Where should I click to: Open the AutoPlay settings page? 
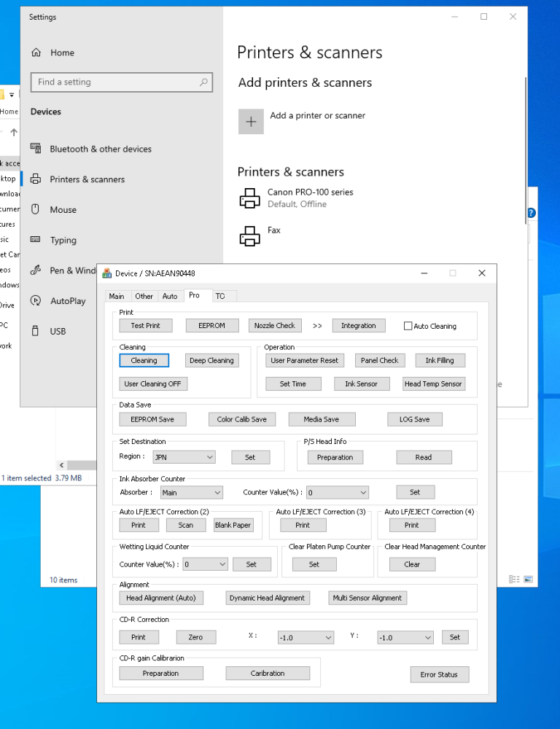pos(67,301)
